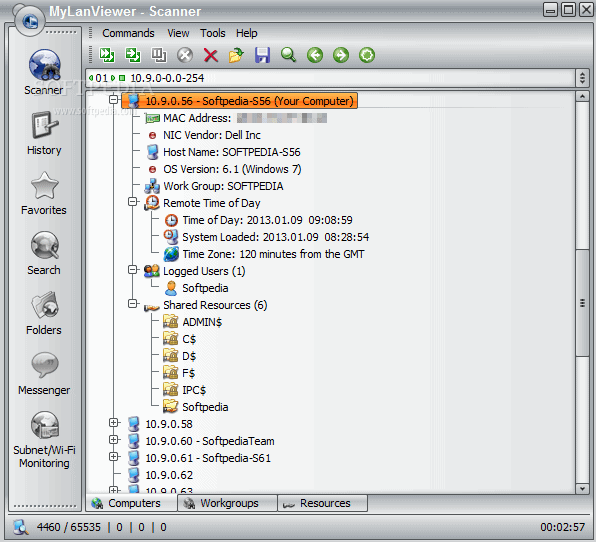Select the F$ shared folder
Viewport: 596px width, 542px height.
[x=179, y=373]
